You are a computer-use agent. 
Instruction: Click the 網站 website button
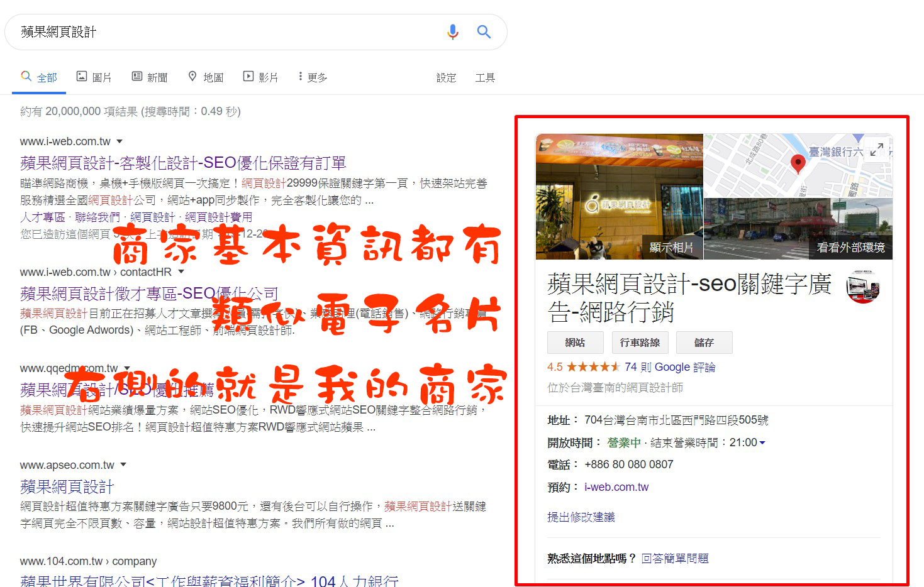[x=575, y=343]
